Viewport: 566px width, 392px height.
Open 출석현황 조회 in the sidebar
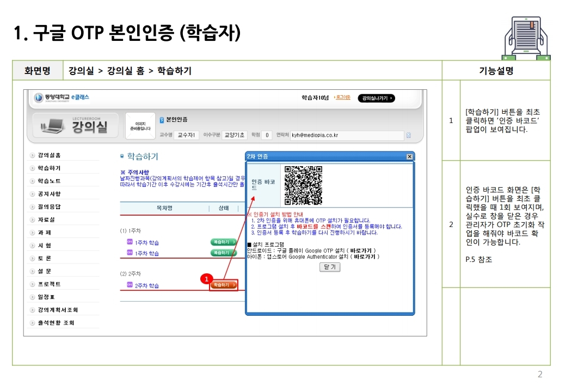[x=56, y=323]
